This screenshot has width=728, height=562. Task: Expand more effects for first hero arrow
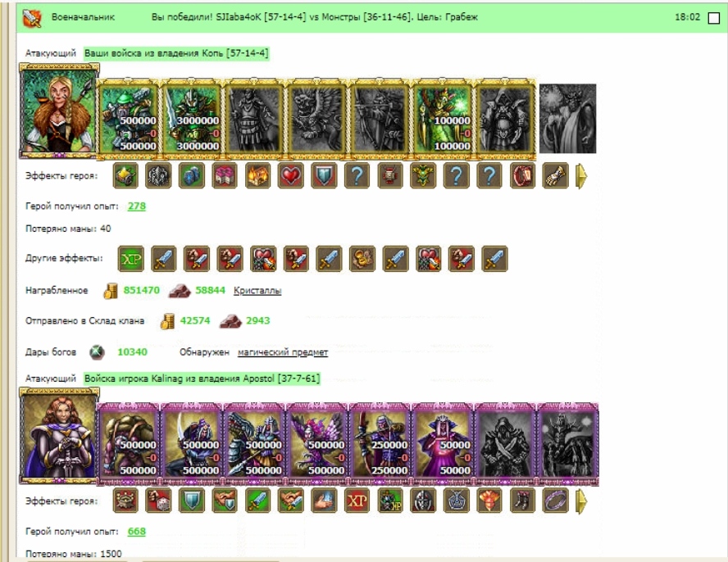581,176
